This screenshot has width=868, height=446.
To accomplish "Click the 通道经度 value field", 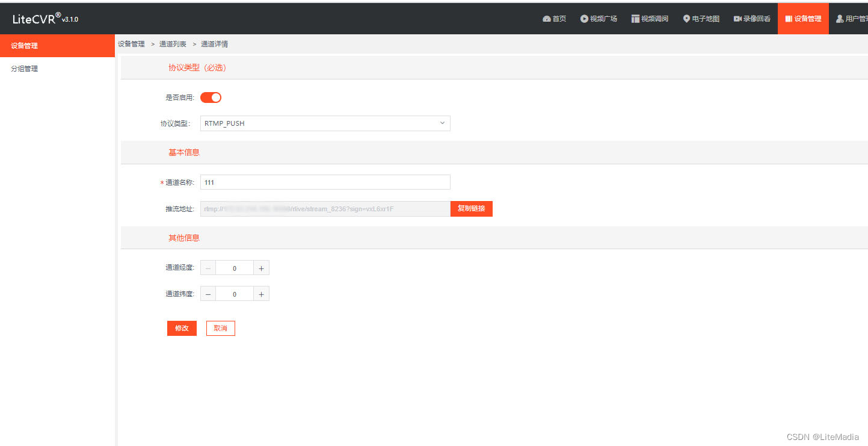I will tap(235, 268).
